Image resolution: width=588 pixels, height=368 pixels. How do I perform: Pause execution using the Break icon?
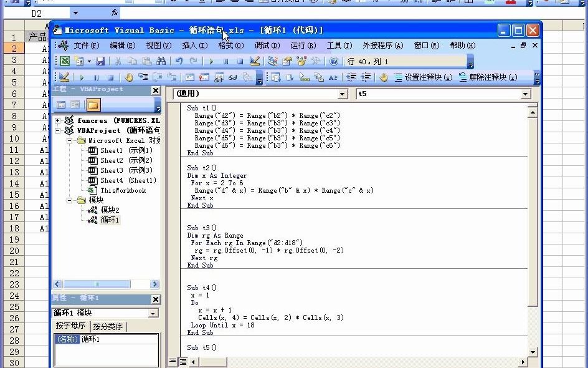[x=226, y=61]
